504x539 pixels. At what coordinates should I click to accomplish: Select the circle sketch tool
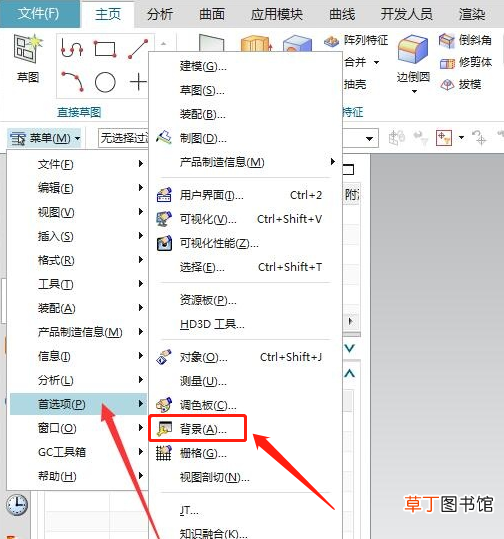coord(105,82)
